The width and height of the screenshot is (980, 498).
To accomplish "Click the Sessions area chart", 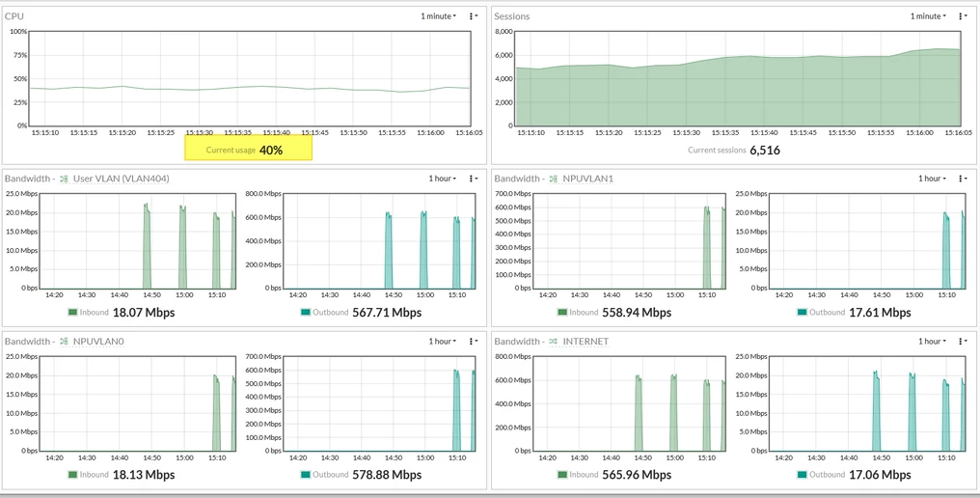I will tap(738, 78).
